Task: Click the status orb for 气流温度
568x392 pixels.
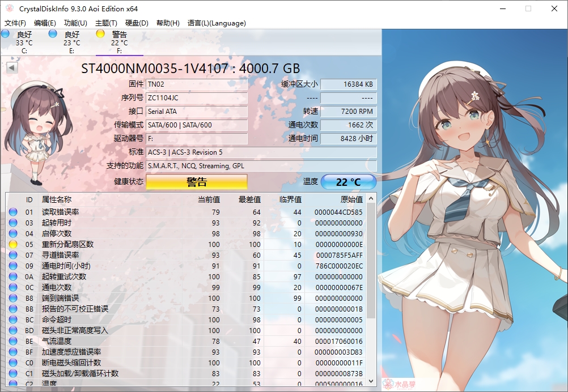Action: point(13,341)
